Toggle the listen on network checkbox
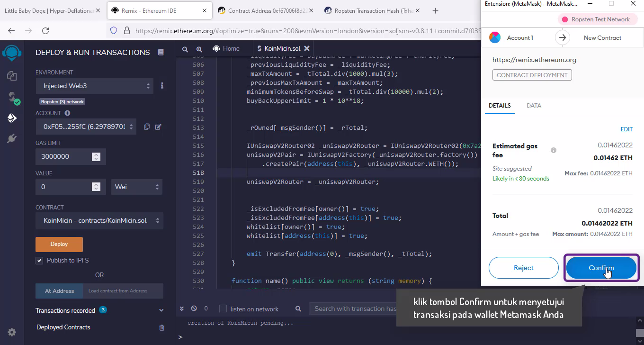 pyautogui.click(x=223, y=309)
